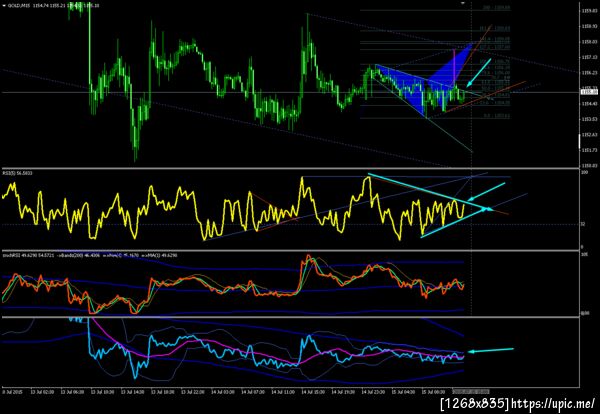Click the 13 Jul 22:00 time axis label
The height and width of the screenshot is (414, 600).
click(x=193, y=392)
